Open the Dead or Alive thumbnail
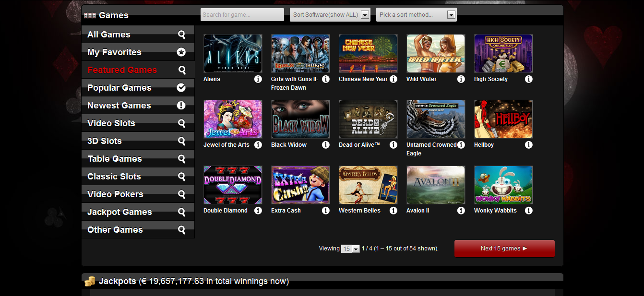 pos(368,119)
